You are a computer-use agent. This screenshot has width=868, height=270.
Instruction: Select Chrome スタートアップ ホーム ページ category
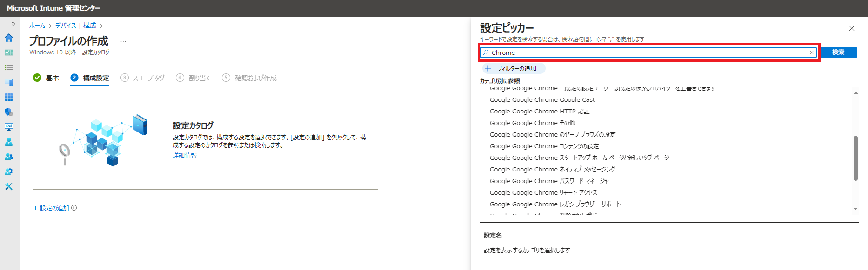[580, 158]
